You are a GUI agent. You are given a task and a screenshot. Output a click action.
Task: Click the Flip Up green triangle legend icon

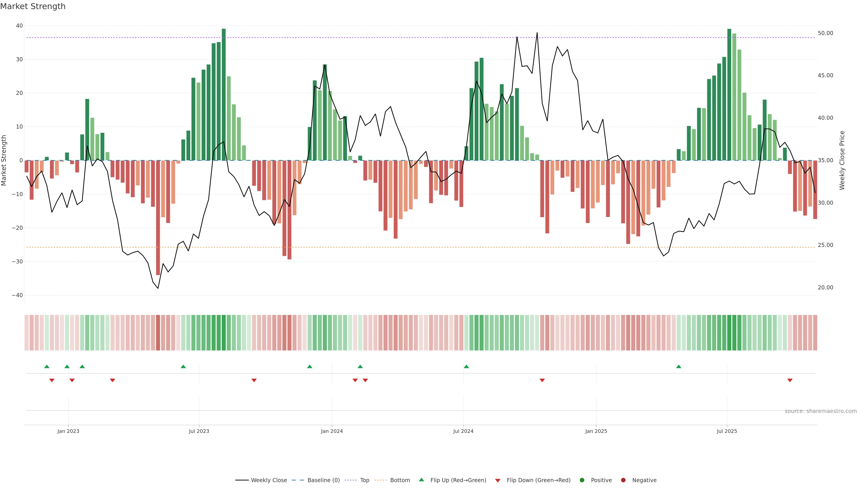coord(421,480)
